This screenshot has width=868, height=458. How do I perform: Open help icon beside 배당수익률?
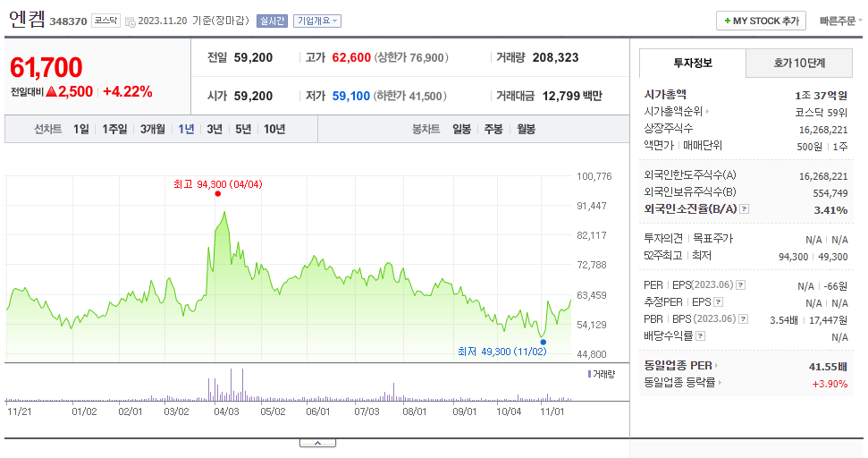700,335
